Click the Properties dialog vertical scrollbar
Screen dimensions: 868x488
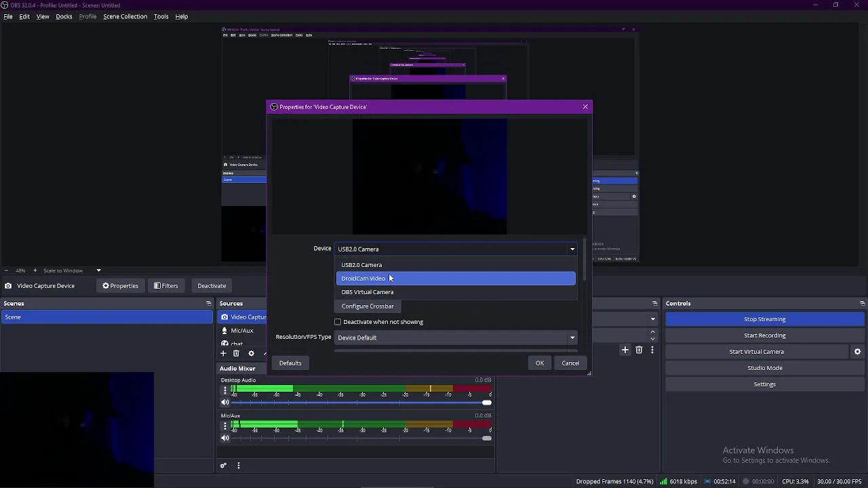(x=583, y=260)
